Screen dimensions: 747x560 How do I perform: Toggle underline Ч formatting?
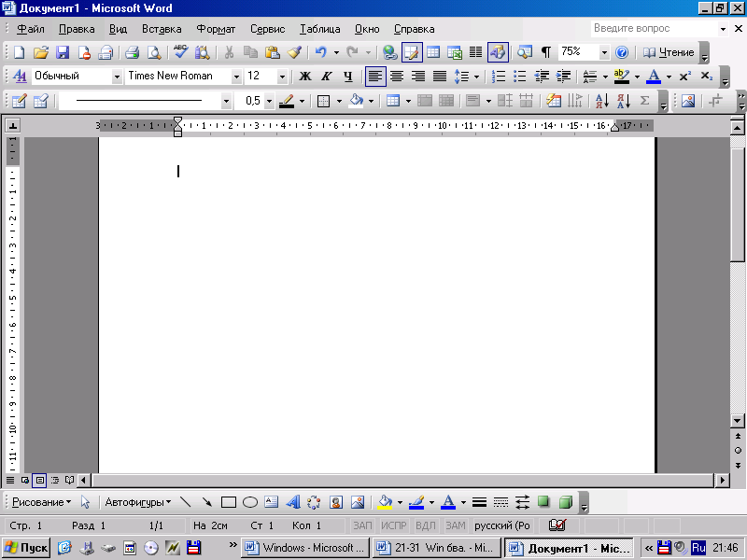click(347, 77)
